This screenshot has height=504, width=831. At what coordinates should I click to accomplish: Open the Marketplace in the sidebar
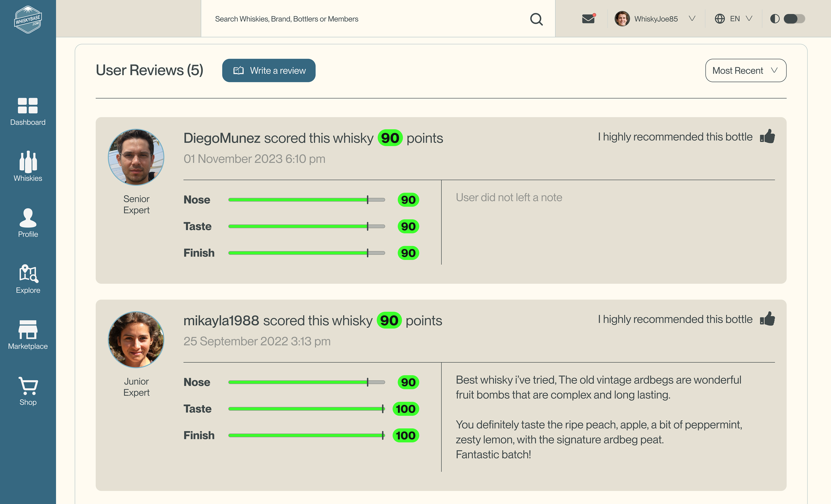pyautogui.click(x=28, y=335)
